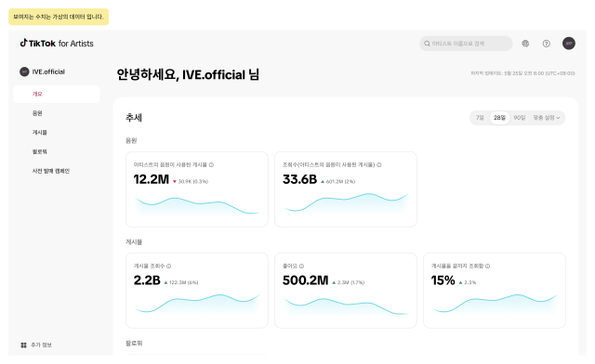Viewport: 595px width, 364px height.
Task: Select the 90일 time range
Action: point(520,118)
